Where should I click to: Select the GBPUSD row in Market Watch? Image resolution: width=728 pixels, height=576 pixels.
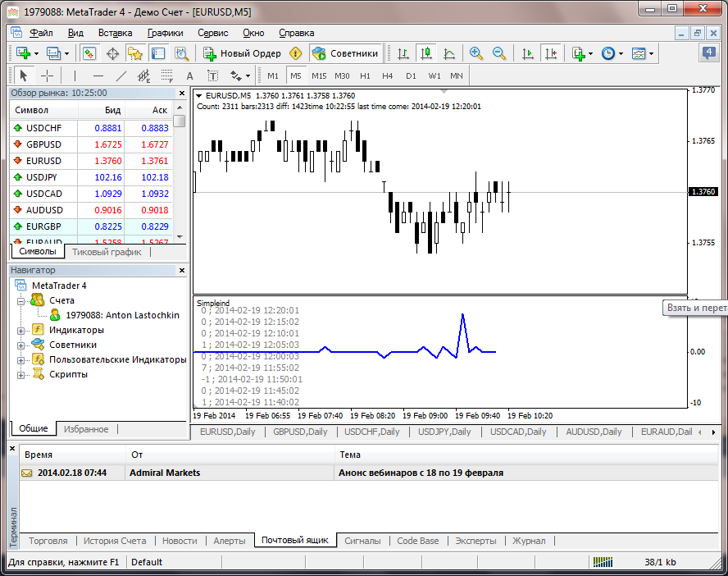click(43, 144)
